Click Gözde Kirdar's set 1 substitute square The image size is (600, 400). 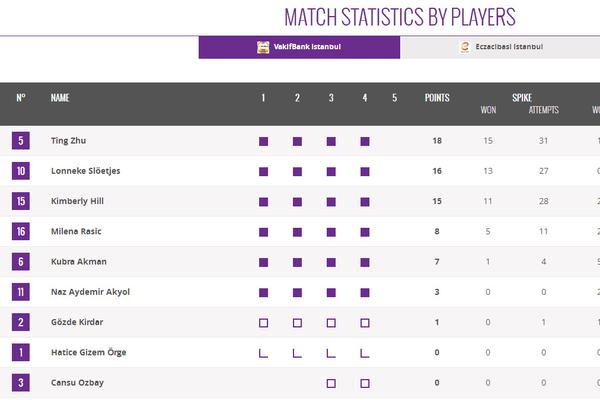[x=264, y=323]
